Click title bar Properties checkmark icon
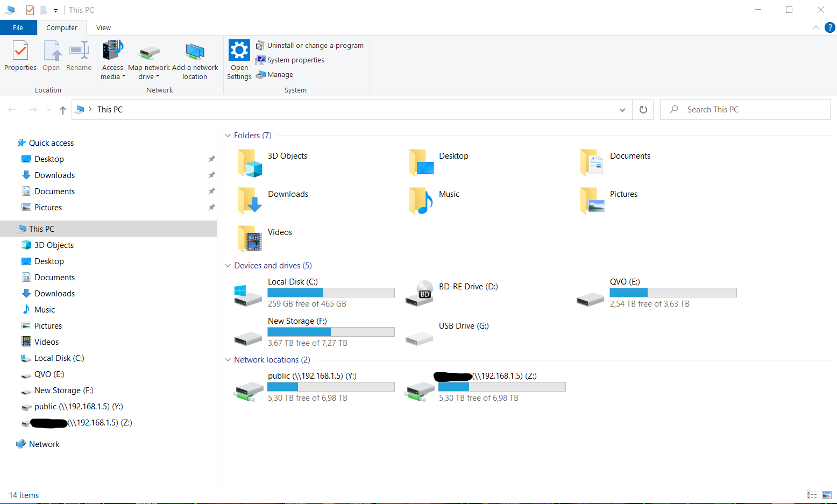The image size is (837, 504). point(30,10)
